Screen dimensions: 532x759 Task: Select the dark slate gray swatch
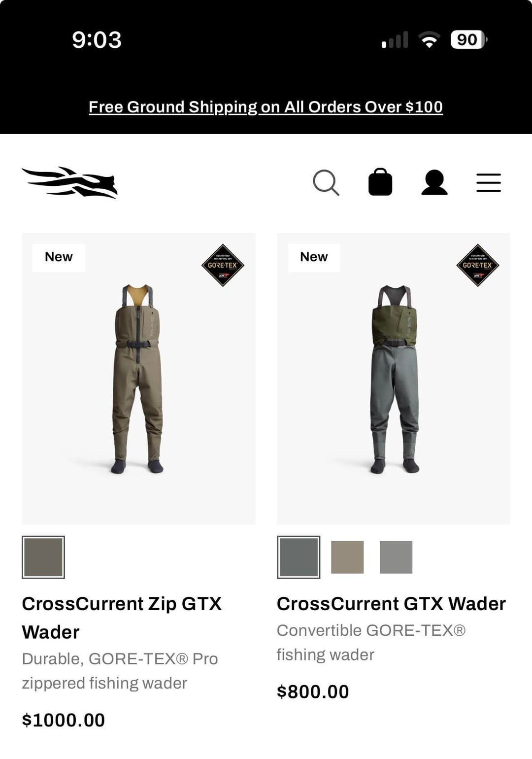[299, 557]
